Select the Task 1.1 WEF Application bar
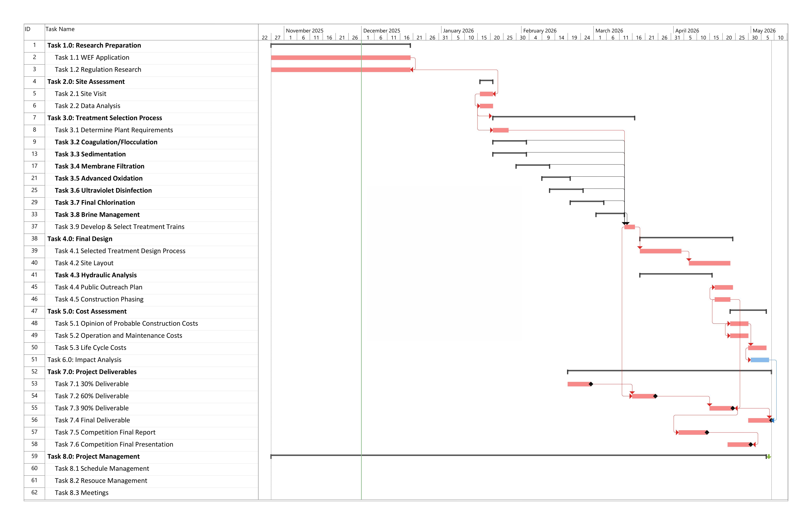 341,58
